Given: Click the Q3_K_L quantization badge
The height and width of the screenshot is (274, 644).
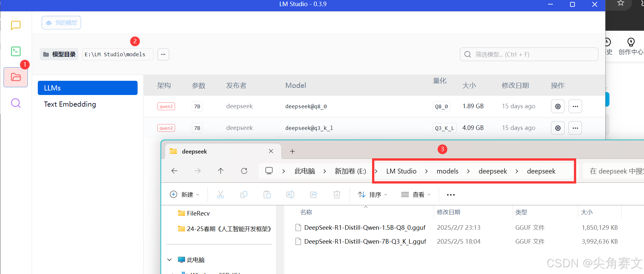Looking at the screenshot, I should click(444, 128).
